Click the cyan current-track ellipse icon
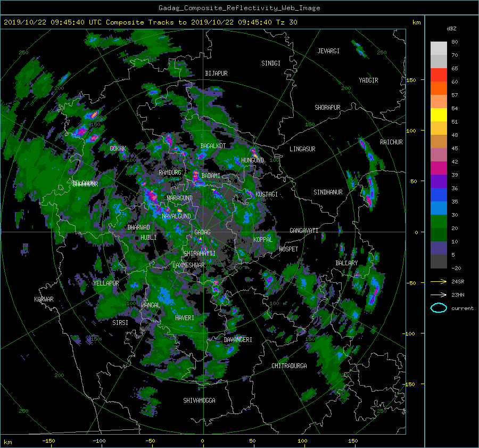479x448 pixels. pos(439,308)
